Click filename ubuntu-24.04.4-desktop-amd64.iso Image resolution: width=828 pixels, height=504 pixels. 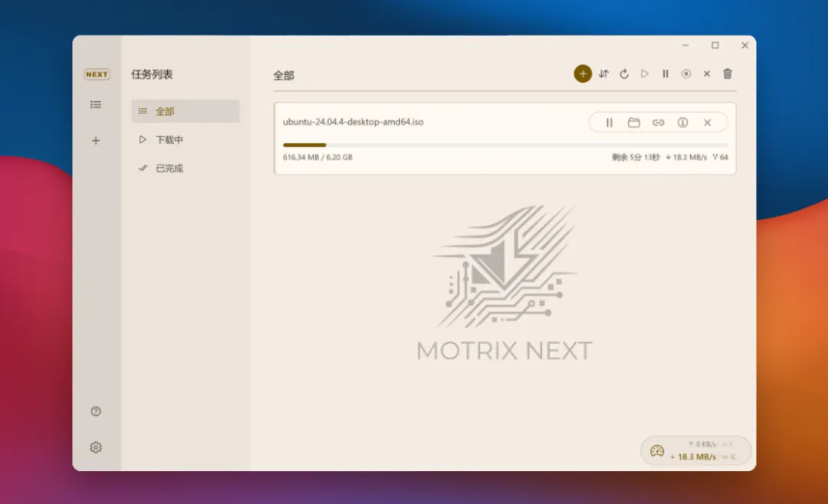(353, 122)
